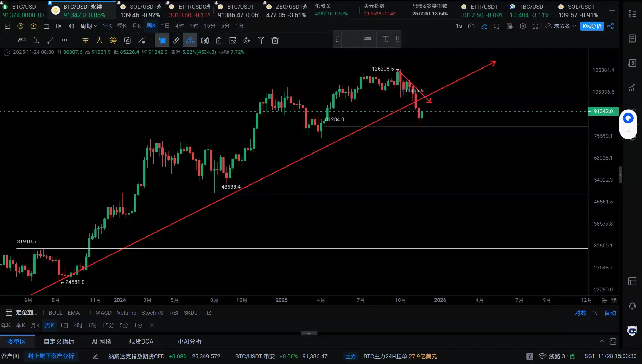Select the 1日 timeframe in top bar
642x364 pixels.
165,26
